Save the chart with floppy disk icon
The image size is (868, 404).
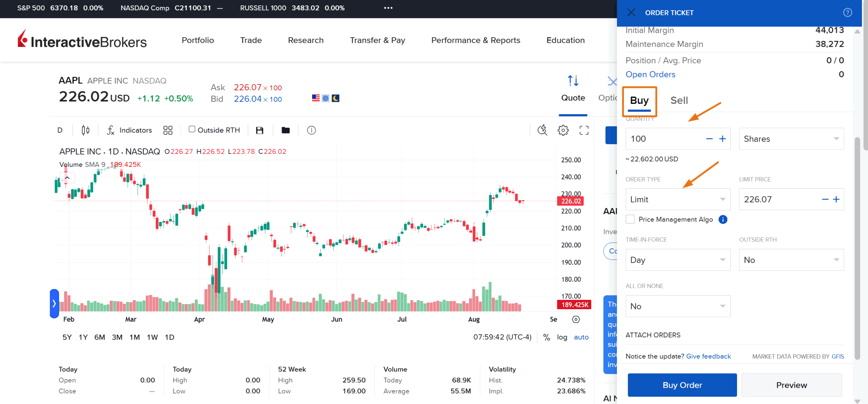[259, 130]
